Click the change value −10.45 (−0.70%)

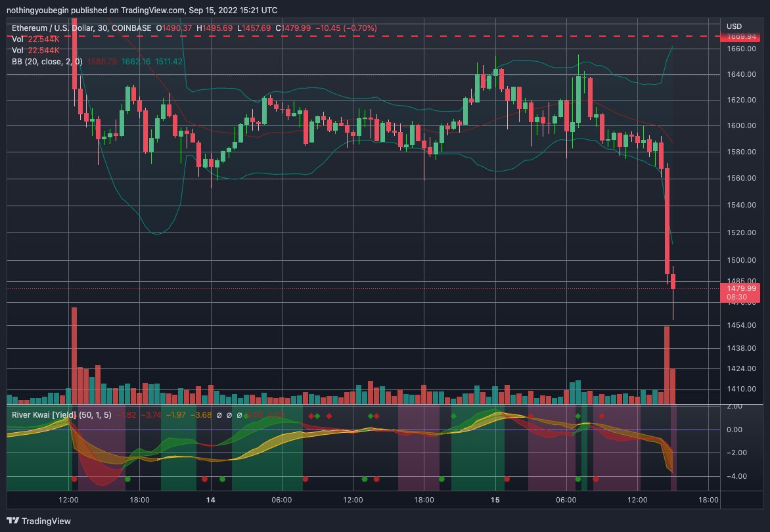click(346, 28)
